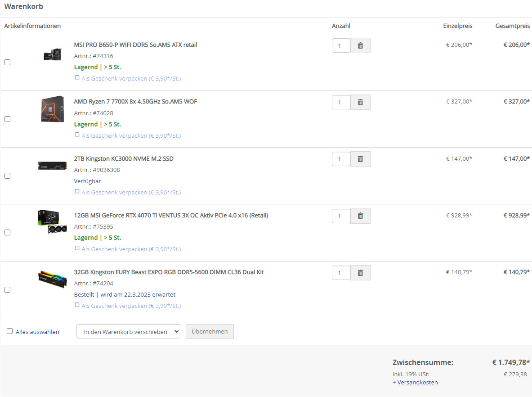Viewport: 532px width, 397px height.
Task: Click the Zwischensumme amount € 1.749,78*
Action: click(x=511, y=362)
